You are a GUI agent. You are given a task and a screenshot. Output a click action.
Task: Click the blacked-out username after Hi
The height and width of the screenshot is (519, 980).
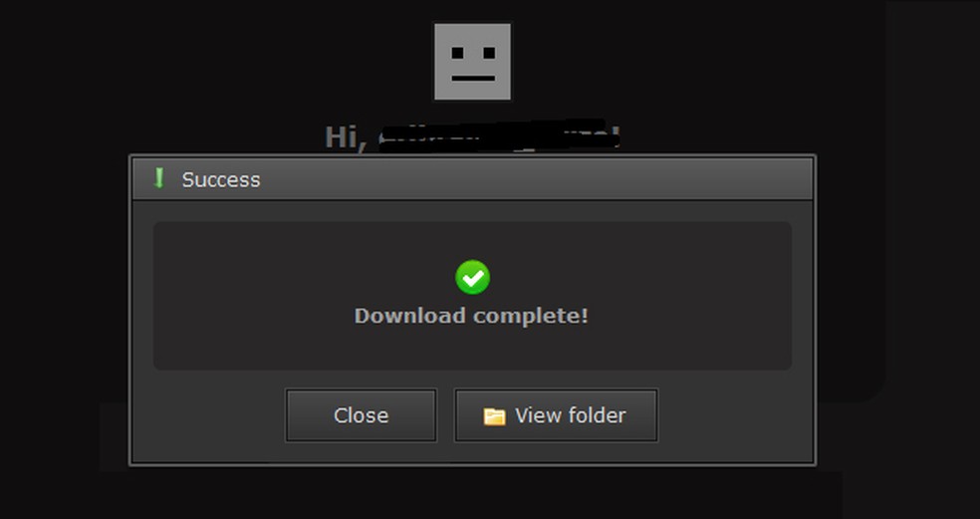pos(500,135)
